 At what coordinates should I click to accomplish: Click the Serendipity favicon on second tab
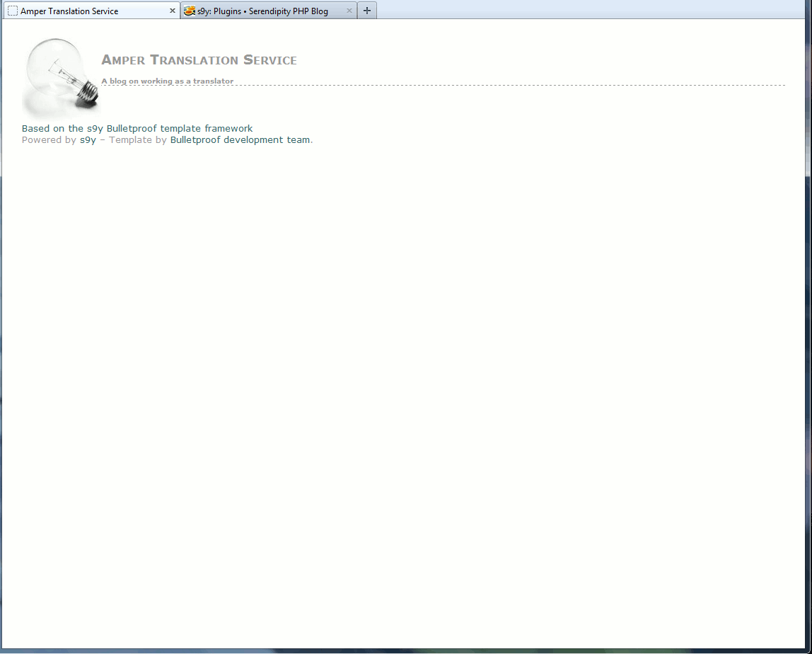189,11
